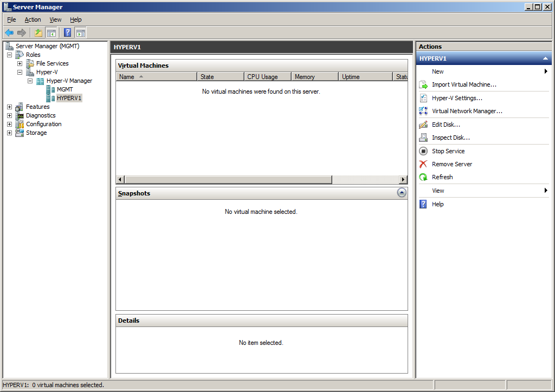Collapse the Hyper-V tree node
555x392 pixels.
click(20, 72)
